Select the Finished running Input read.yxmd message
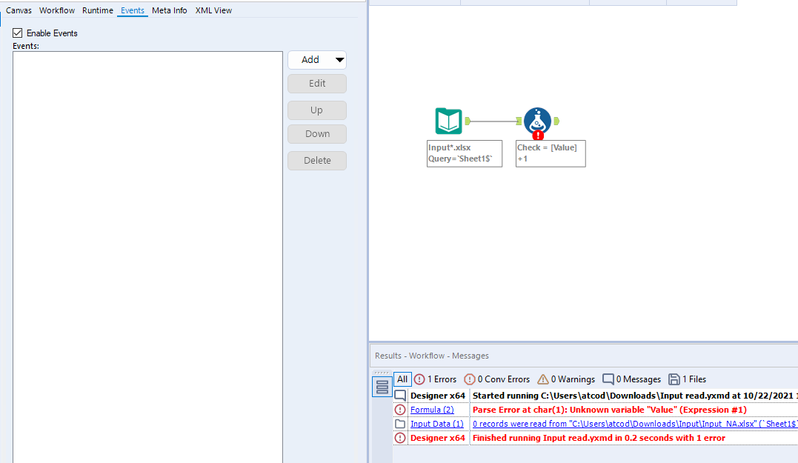The height and width of the screenshot is (463, 798). click(599, 438)
